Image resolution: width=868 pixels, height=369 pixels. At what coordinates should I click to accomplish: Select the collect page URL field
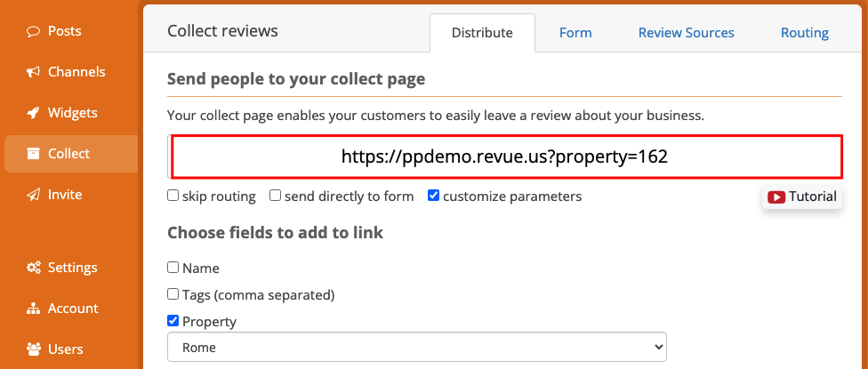tap(505, 157)
